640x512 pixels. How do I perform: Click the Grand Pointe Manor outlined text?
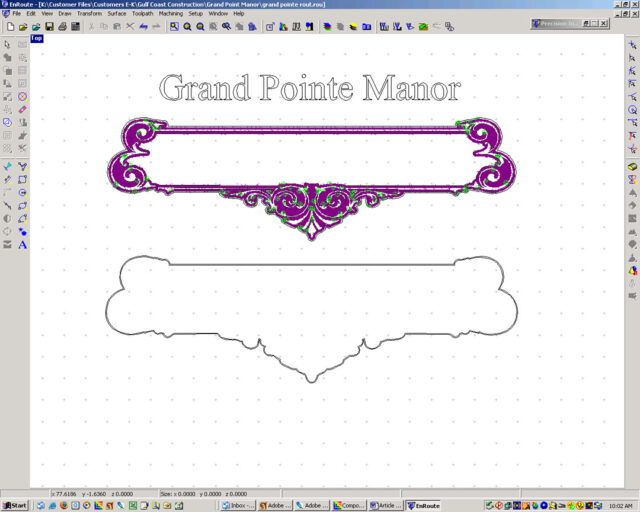coord(310,89)
